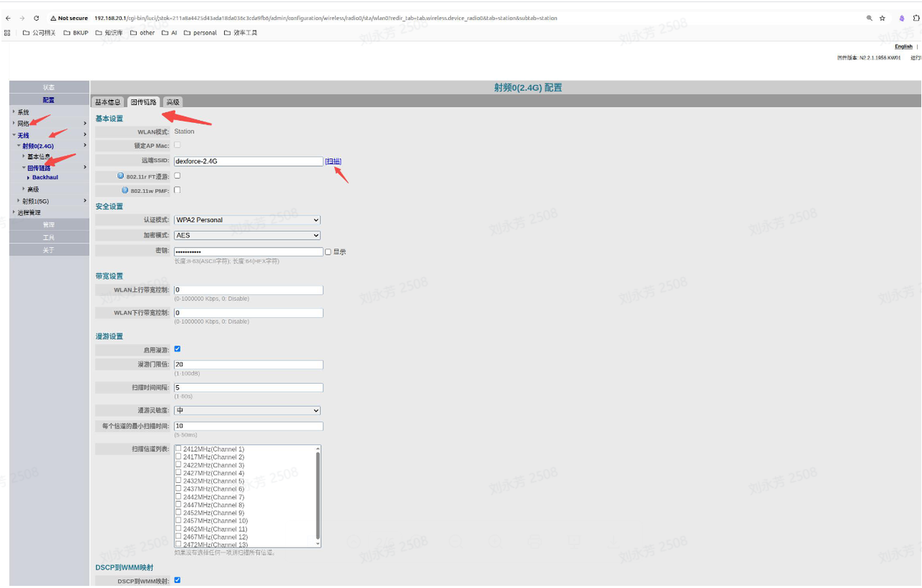
Task: Switch to the 高级 tab
Action: pos(173,102)
